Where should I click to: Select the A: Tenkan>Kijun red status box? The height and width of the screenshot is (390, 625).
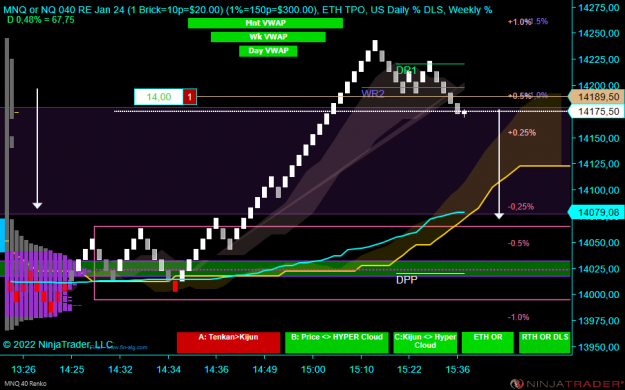click(228, 342)
